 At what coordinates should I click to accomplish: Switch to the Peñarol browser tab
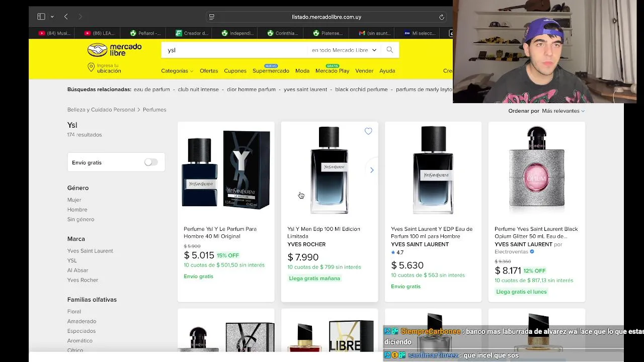[145, 33]
